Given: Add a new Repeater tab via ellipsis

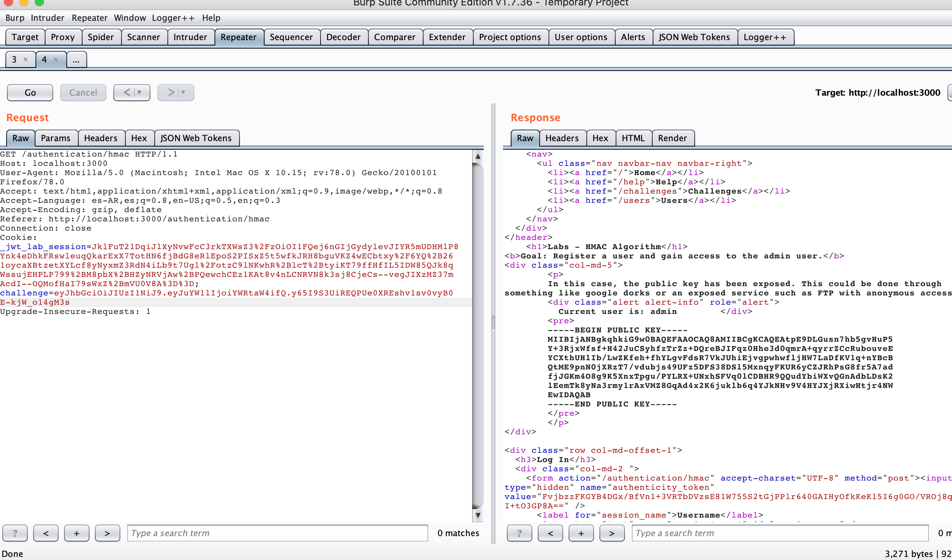Looking at the screenshot, I should [76, 59].
